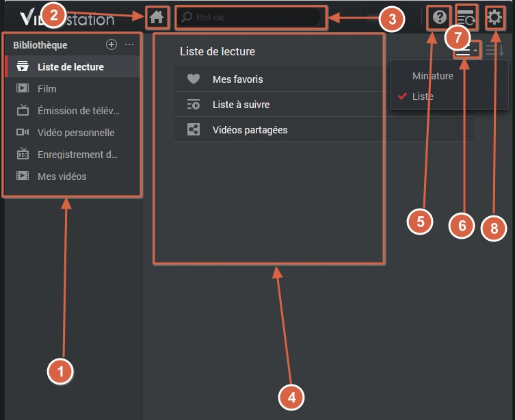Open Mes vidéos in sidebar
This screenshot has height=420, width=515.
tap(62, 176)
